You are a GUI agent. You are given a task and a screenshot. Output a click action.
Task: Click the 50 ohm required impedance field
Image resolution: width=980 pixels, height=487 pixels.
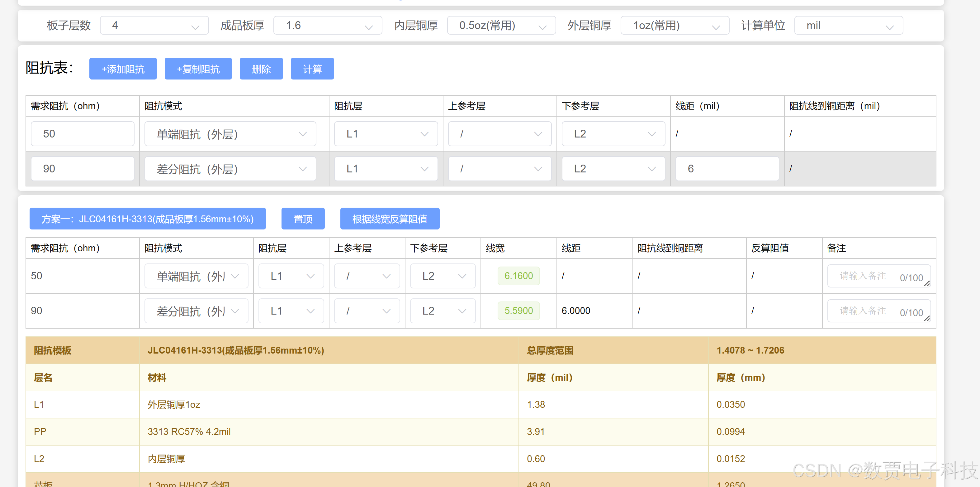click(x=82, y=134)
